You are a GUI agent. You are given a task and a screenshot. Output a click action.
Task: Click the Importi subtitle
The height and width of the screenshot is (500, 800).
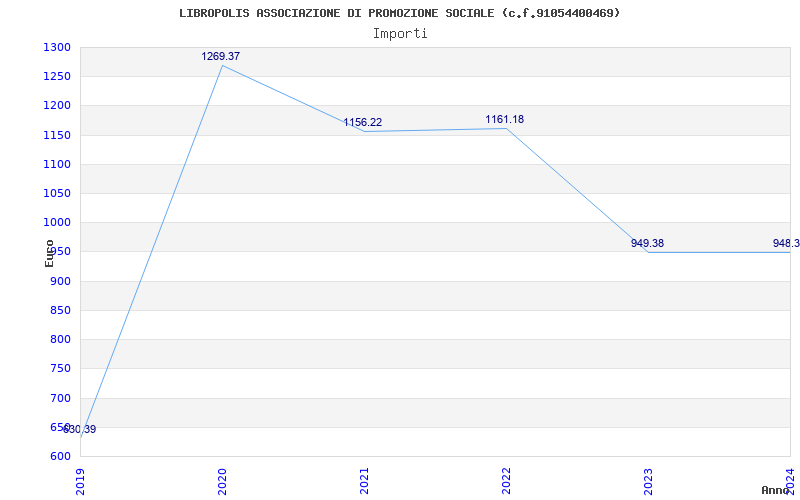click(x=400, y=34)
